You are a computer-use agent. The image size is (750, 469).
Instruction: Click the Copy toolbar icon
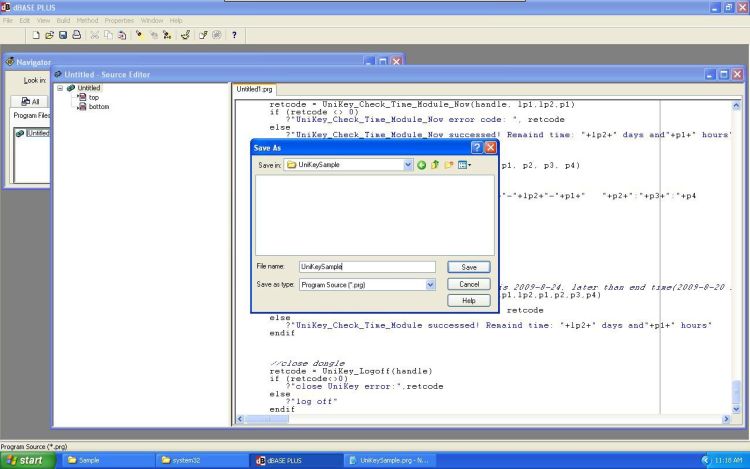109,35
